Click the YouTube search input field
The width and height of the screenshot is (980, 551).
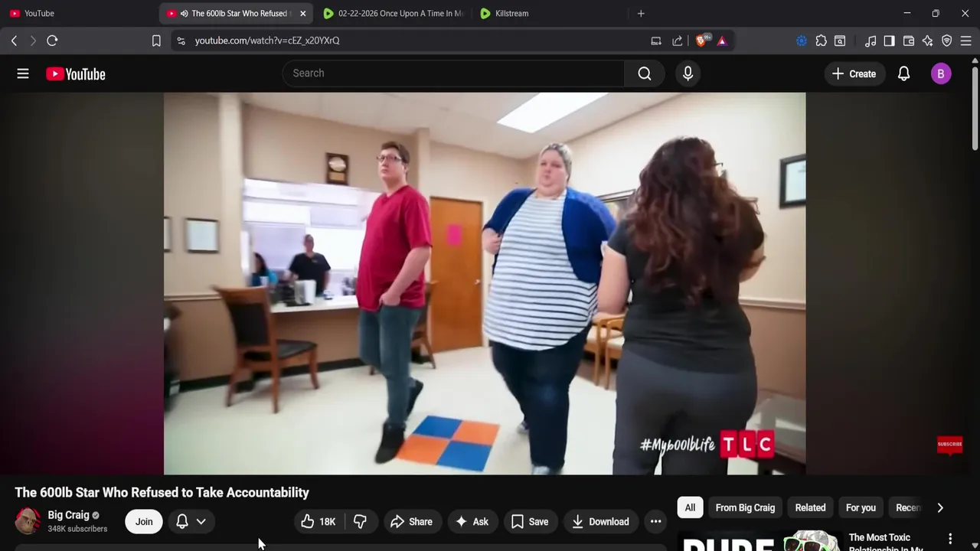tap(453, 73)
